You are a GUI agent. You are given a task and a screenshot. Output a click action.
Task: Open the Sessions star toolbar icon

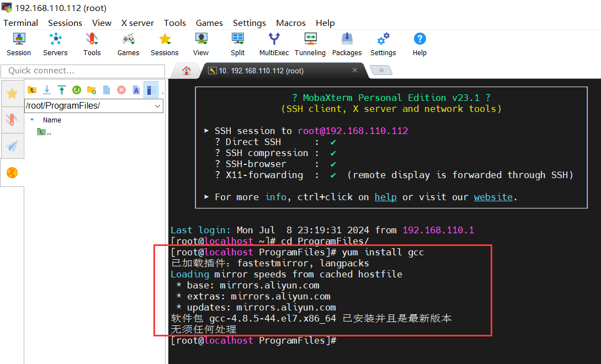[x=164, y=45]
